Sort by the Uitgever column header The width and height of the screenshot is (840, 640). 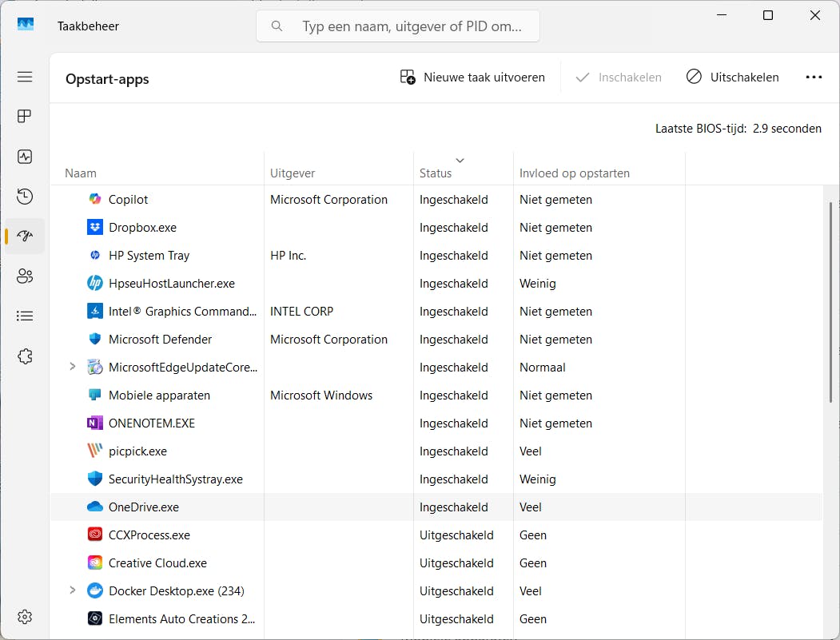[293, 173]
